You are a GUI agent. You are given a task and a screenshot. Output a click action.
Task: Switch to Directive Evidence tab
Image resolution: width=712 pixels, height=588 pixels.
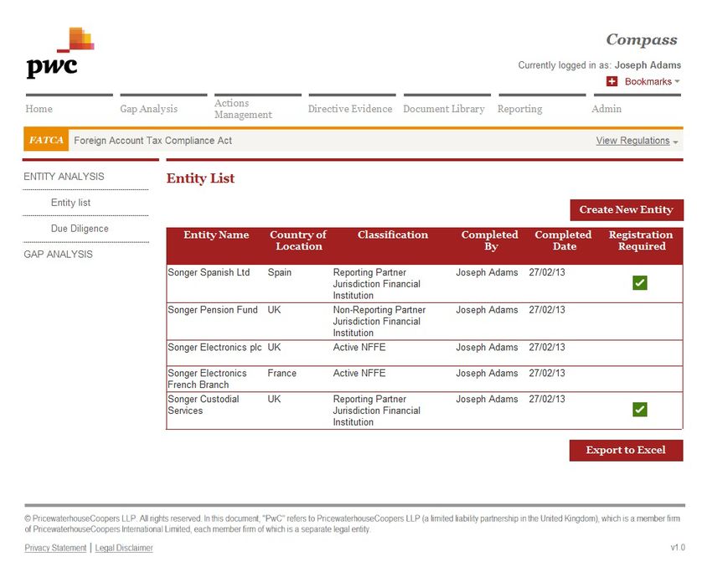(349, 109)
